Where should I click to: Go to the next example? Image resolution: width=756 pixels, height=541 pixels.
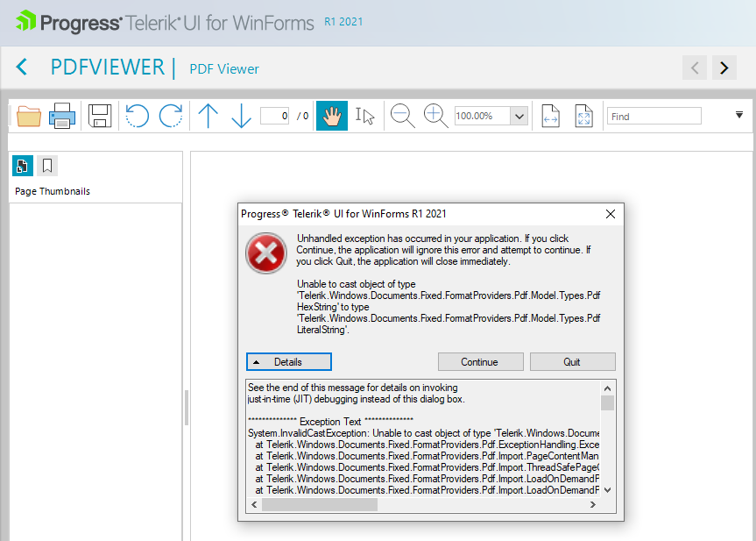click(724, 68)
